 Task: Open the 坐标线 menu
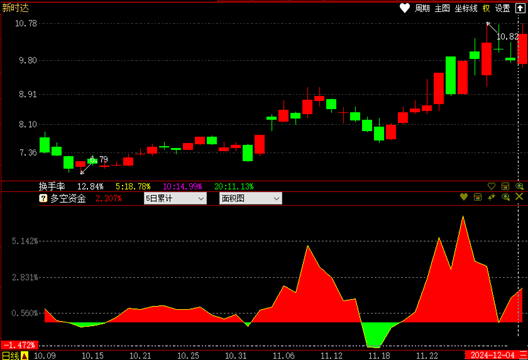tap(466, 8)
